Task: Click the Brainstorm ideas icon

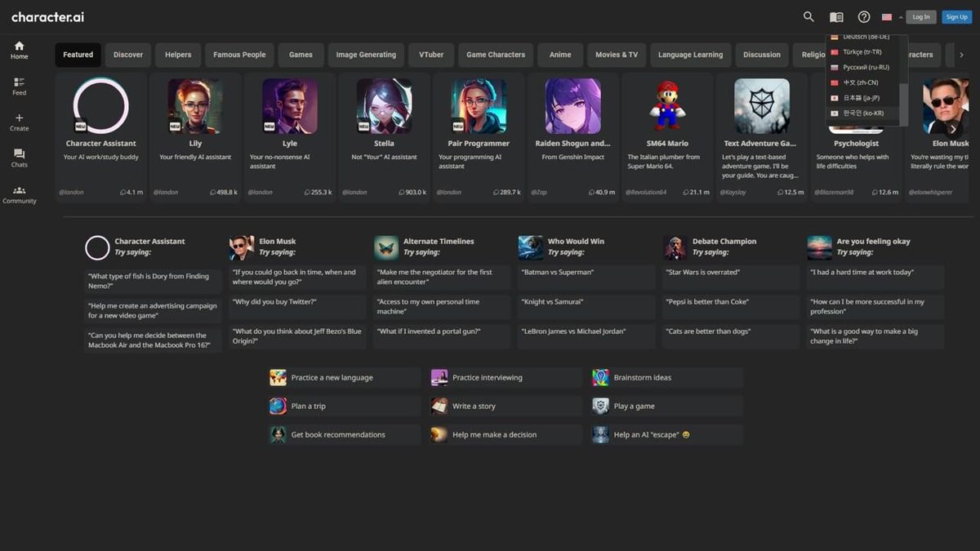Action: pos(601,377)
